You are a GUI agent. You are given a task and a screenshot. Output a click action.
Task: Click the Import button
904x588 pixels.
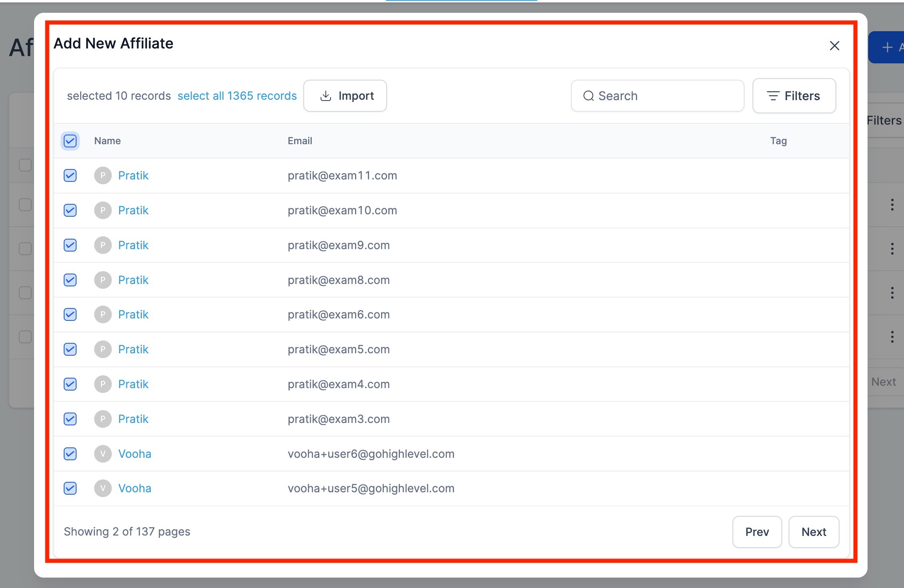(345, 96)
